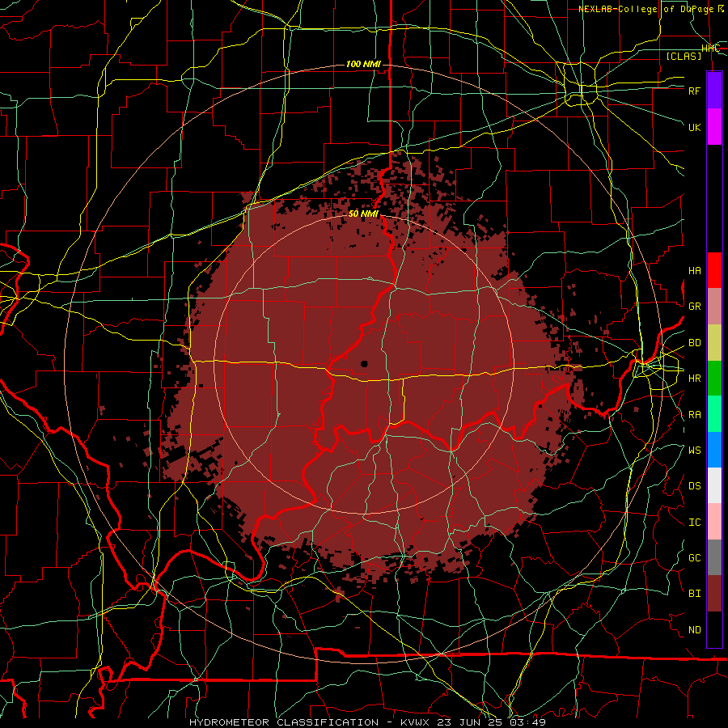The height and width of the screenshot is (728, 728).
Task: Click the NEXLAB-College of DuPage credit text
Action: (x=651, y=9)
